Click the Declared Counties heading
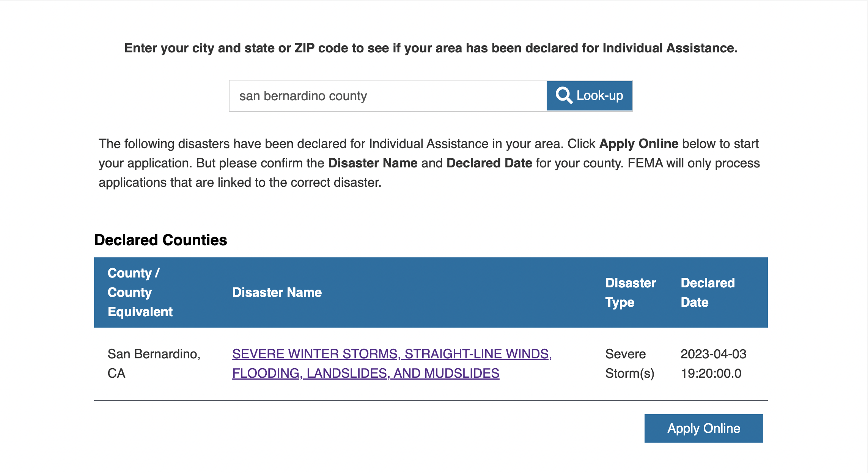 (x=160, y=240)
